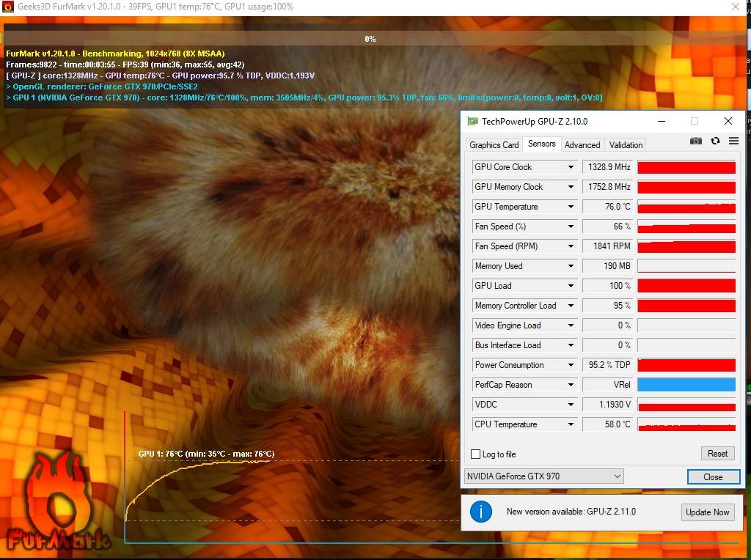Click the Frames:9822 statistics line in FurMark
Viewport: 751px width, 560px height.
[125, 65]
